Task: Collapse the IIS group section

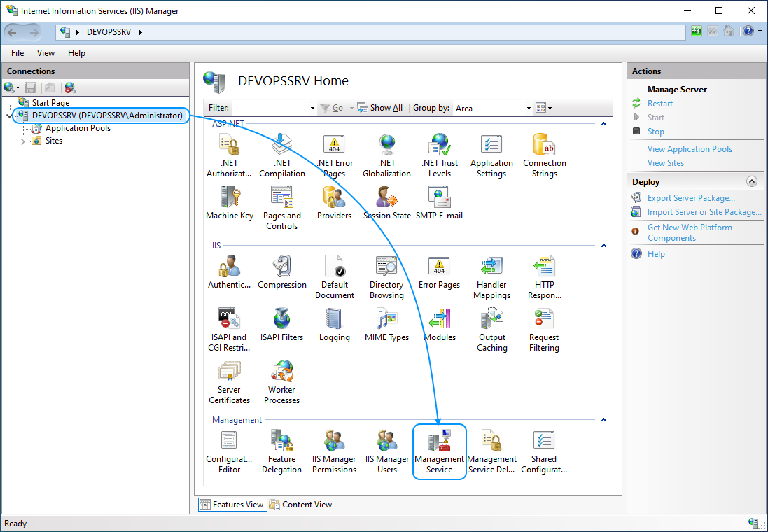Action: [603, 246]
